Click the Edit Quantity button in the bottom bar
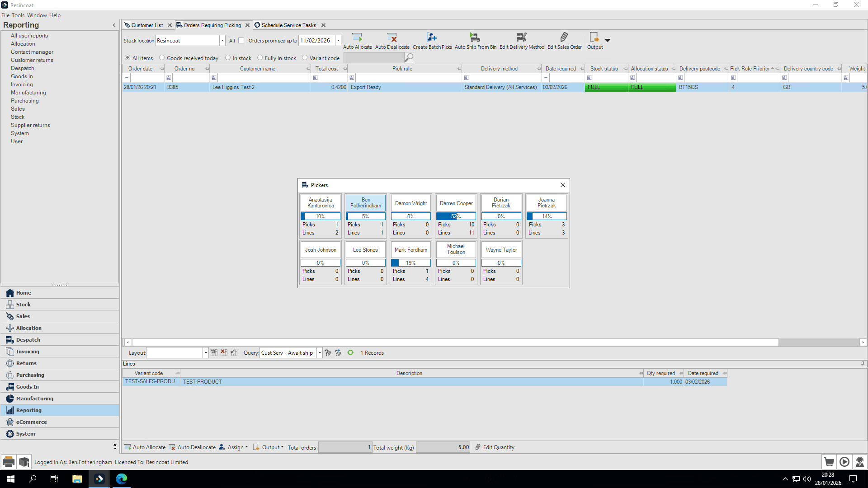This screenshot has width=868, height=488. coord(495,447)
